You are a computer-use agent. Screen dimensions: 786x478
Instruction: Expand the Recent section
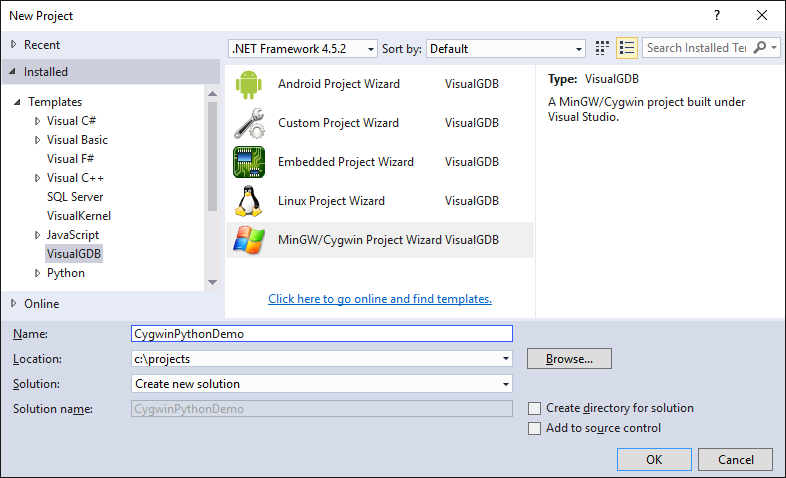click(x=14, y=45)
